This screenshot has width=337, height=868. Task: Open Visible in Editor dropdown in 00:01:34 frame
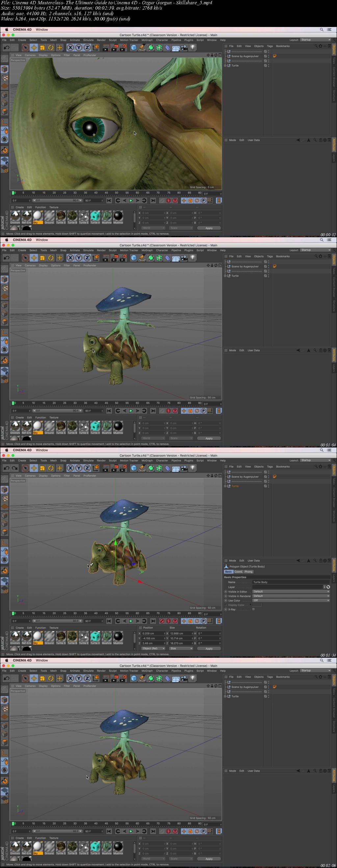pyautogui.click(x=291, y=592)
